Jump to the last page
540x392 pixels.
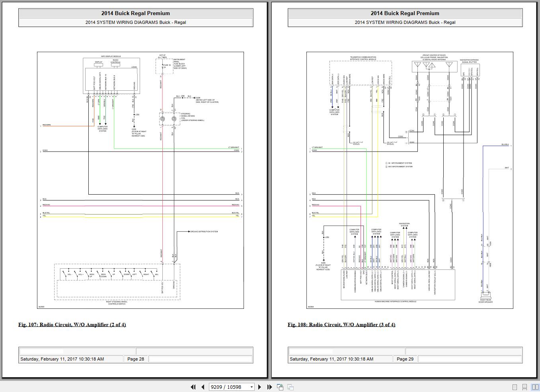(x=269, y=387)
